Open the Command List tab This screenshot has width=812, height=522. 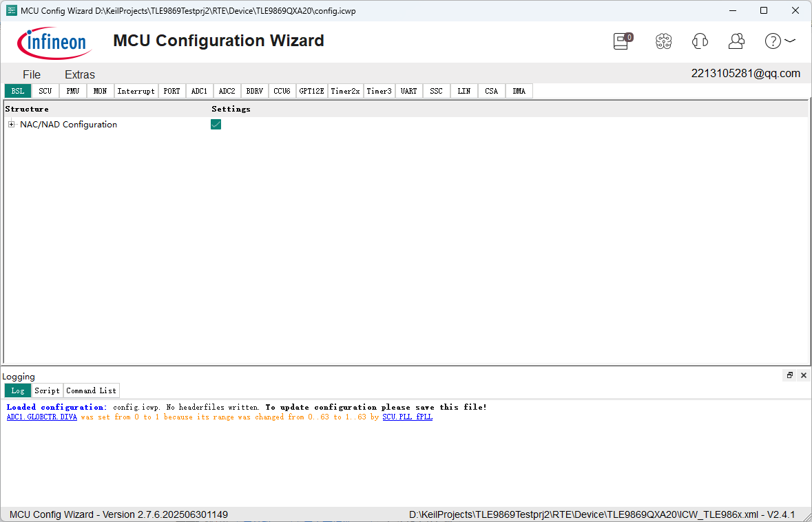point(91,390)
